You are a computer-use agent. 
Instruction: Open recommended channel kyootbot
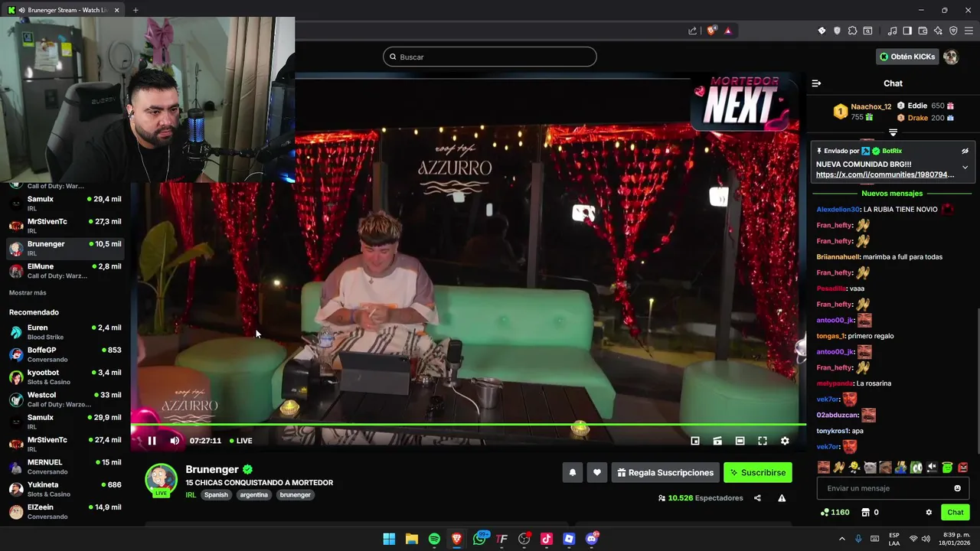[65, 377]
